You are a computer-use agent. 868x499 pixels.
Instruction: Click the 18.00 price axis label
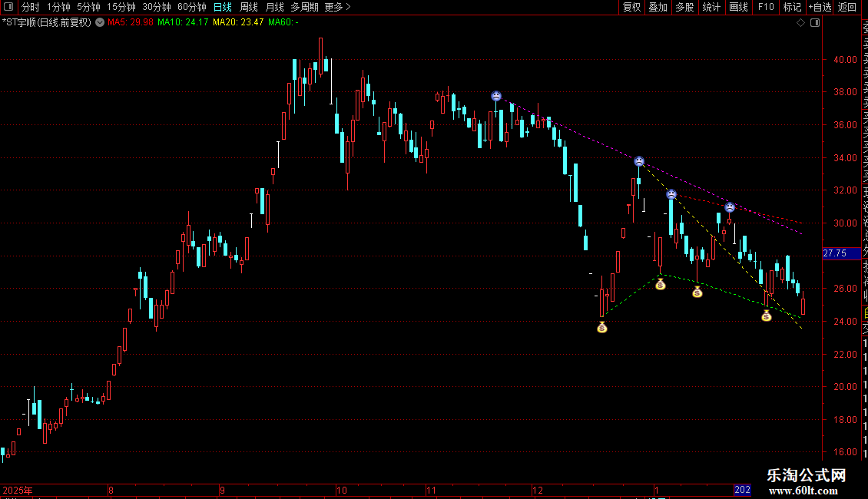pos(845,420)
